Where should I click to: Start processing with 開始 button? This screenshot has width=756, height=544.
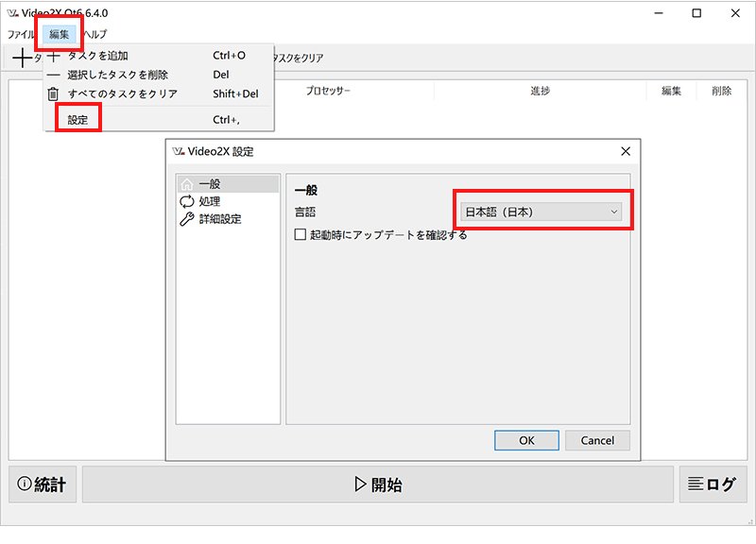click(377, 484)
